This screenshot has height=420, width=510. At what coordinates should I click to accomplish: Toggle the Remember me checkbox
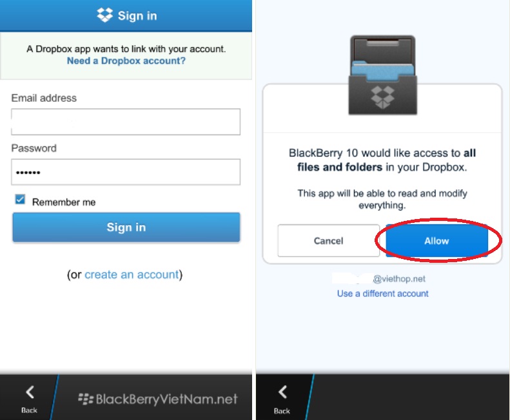tap(20, 199)
